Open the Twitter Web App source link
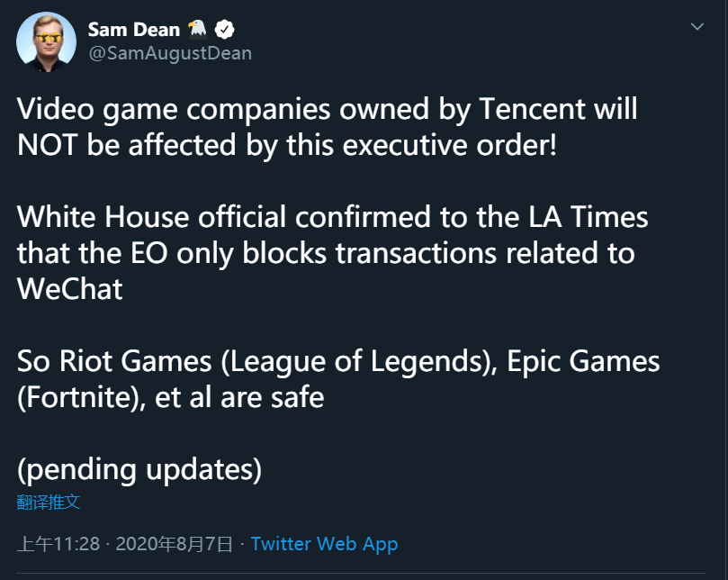The image size is (728, 580). click(324, 544)
